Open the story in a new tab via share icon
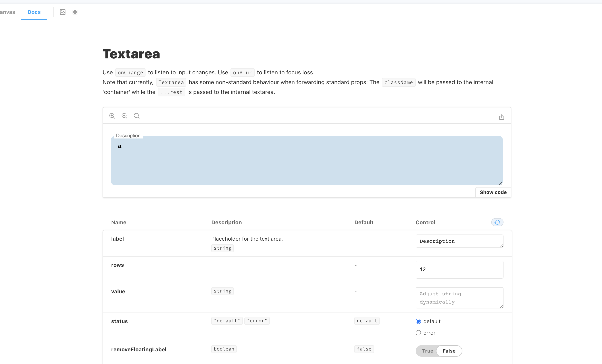This screenshot has height=364, width=602. 502,117
